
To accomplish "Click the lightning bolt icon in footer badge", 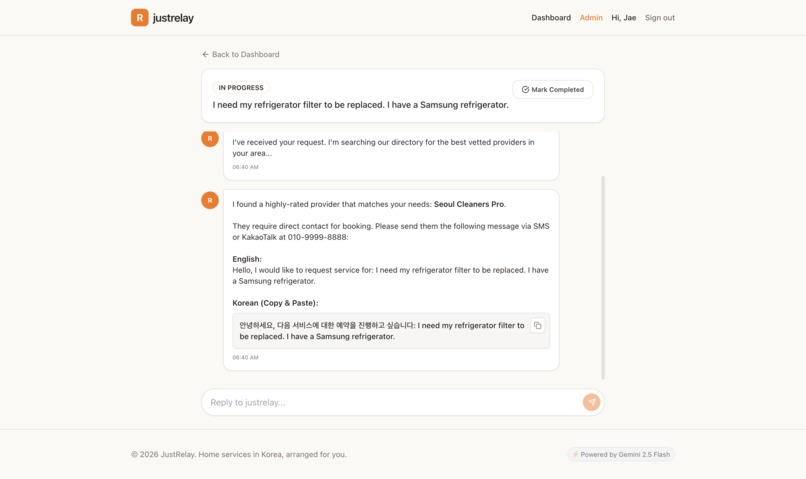I will tap(576, 454).
